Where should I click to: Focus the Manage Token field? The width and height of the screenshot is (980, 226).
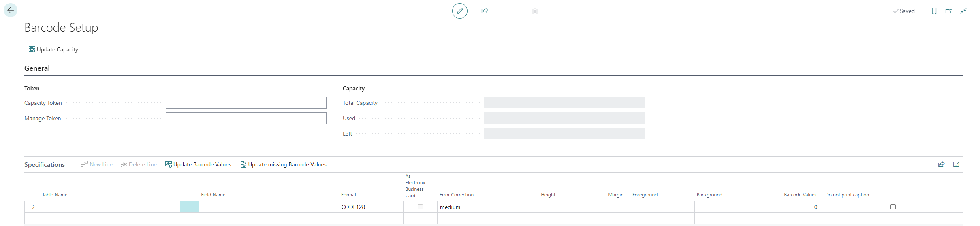point(246,118)
